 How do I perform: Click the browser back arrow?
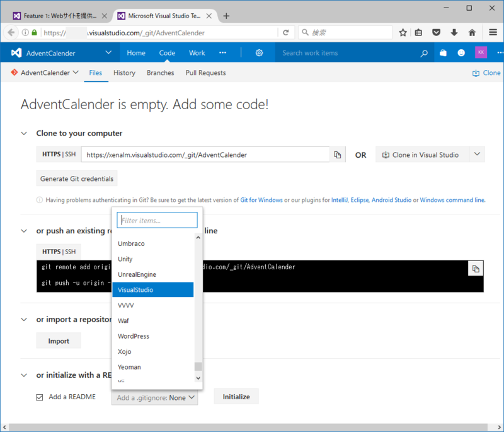coord(11,33)
